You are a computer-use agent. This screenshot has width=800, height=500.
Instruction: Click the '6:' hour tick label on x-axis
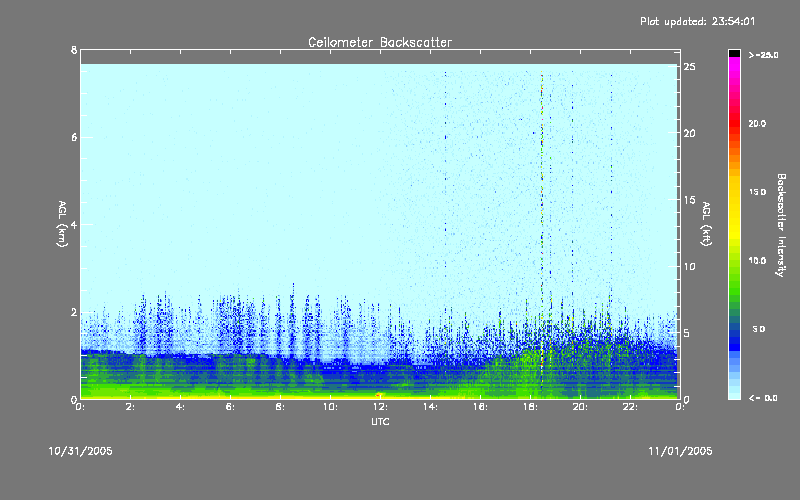click(231, 407)
